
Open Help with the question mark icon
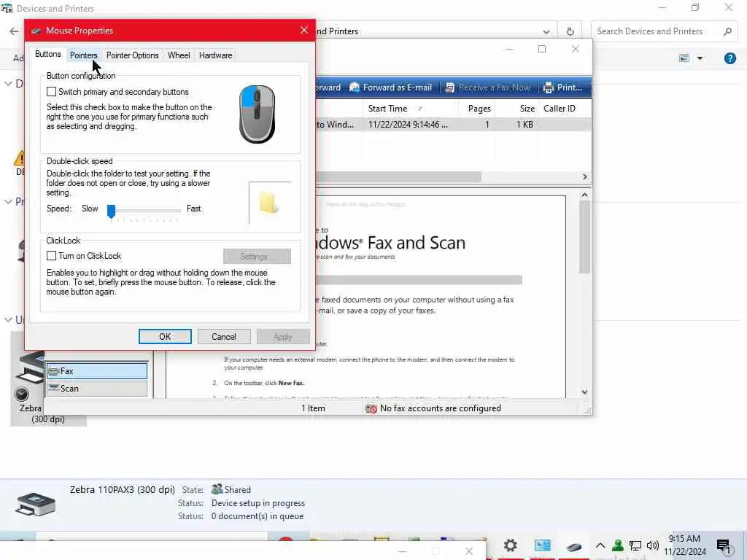click(729, 58)
